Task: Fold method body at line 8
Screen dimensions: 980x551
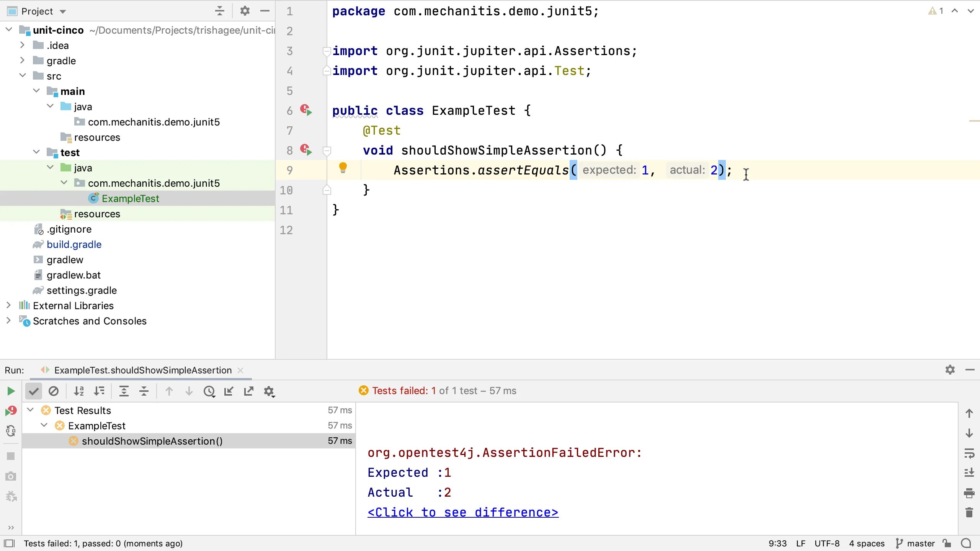Action: tap(327, 151)
